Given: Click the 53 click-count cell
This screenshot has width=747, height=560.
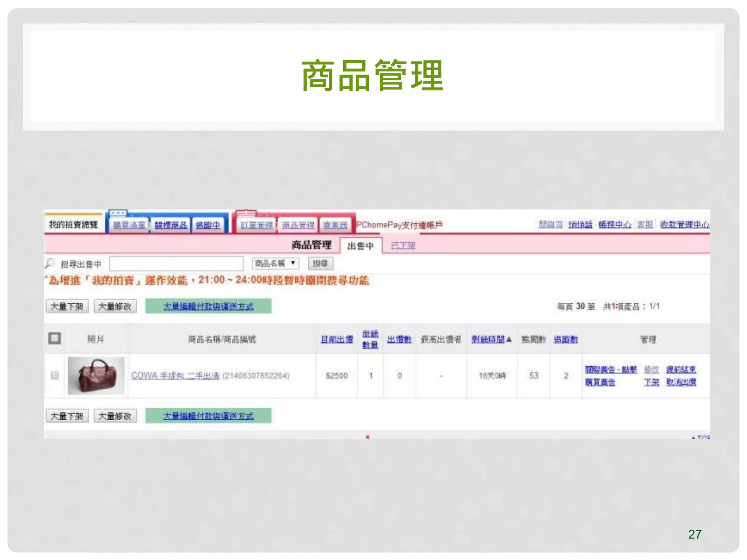Looking at the screenshot, I should coord(534,376).
